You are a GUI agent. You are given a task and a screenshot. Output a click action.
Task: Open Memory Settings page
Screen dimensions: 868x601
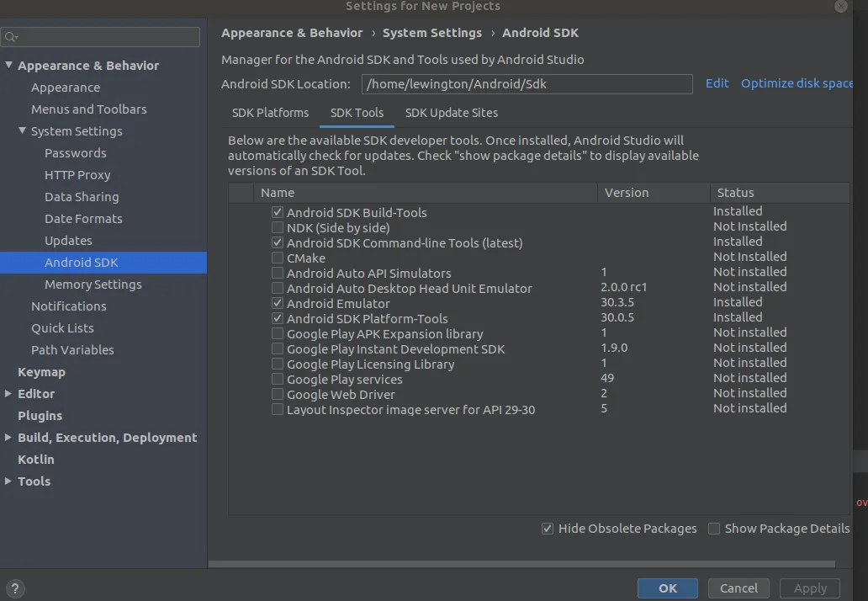tap(93, 285)
